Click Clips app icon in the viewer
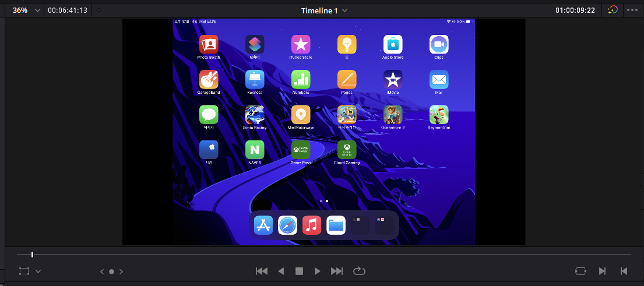The height and width of the screenshot is (286, 644). tap(439, 44)
